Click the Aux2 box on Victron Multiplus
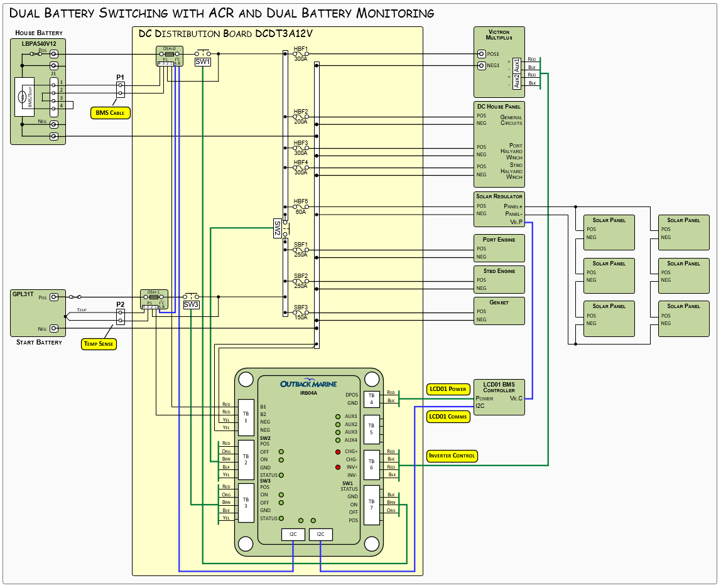The height and width of the screenshot is (588, 721). click(517, 82)
